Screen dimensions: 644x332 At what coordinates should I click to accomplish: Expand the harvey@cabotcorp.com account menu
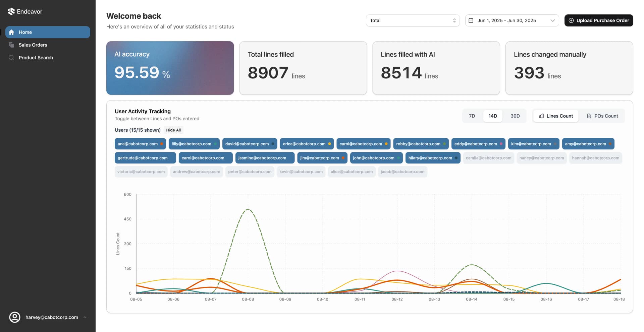click(85, 317)
